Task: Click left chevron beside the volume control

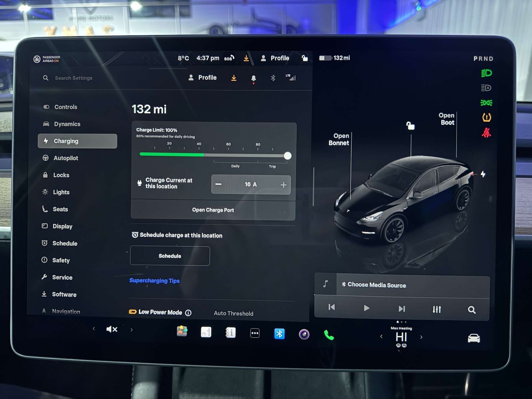Action: (94, 329)
